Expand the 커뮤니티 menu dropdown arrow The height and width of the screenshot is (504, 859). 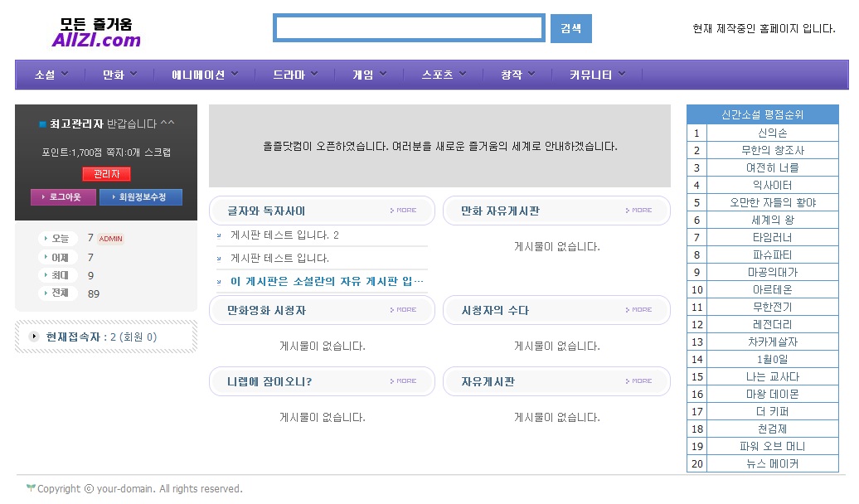tap(622, 74)
